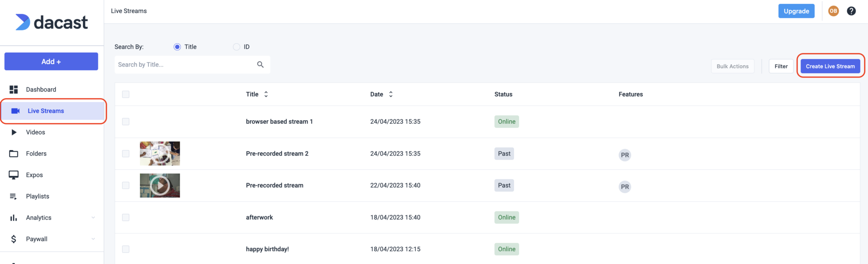Open the help question mark icon
The image size is (868, 264).
point(851,11)
